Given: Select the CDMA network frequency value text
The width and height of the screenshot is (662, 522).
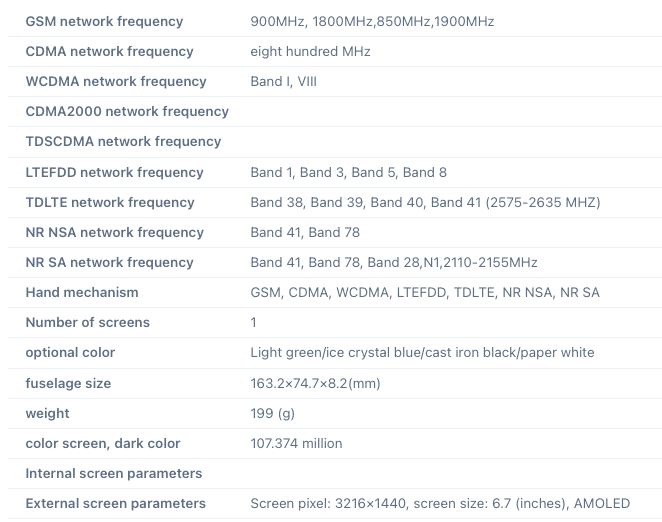Looking at the screenshot, I should 310,51.
